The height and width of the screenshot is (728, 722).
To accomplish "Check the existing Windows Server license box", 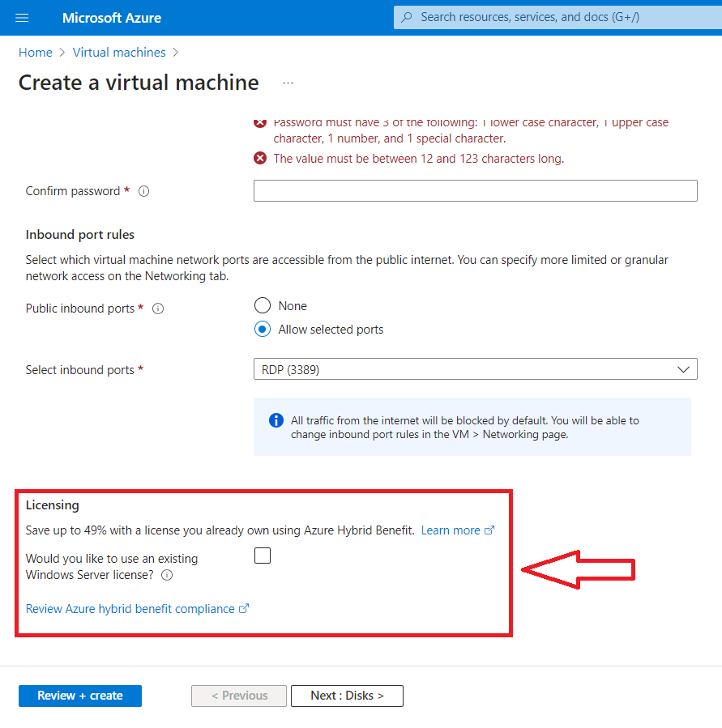I will pos(263,556).
